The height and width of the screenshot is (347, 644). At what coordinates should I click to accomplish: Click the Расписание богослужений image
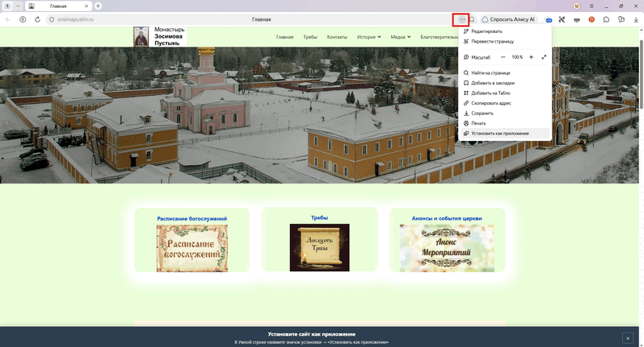(192, 248)
